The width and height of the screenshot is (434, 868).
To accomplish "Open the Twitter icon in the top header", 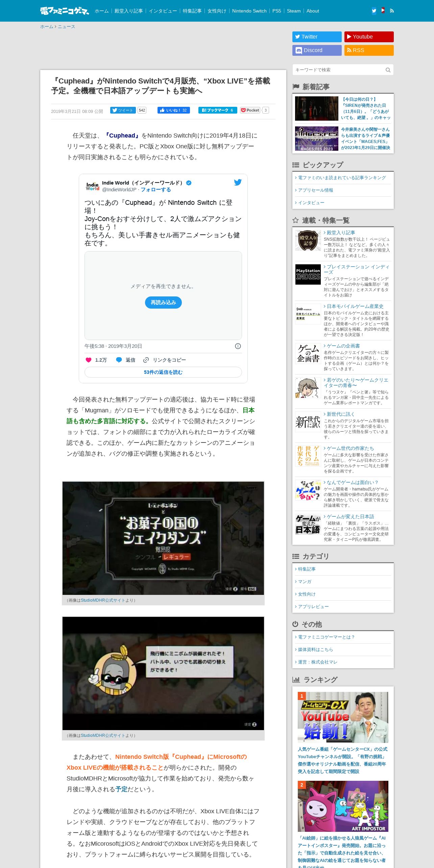I will [x=374, y=11].
